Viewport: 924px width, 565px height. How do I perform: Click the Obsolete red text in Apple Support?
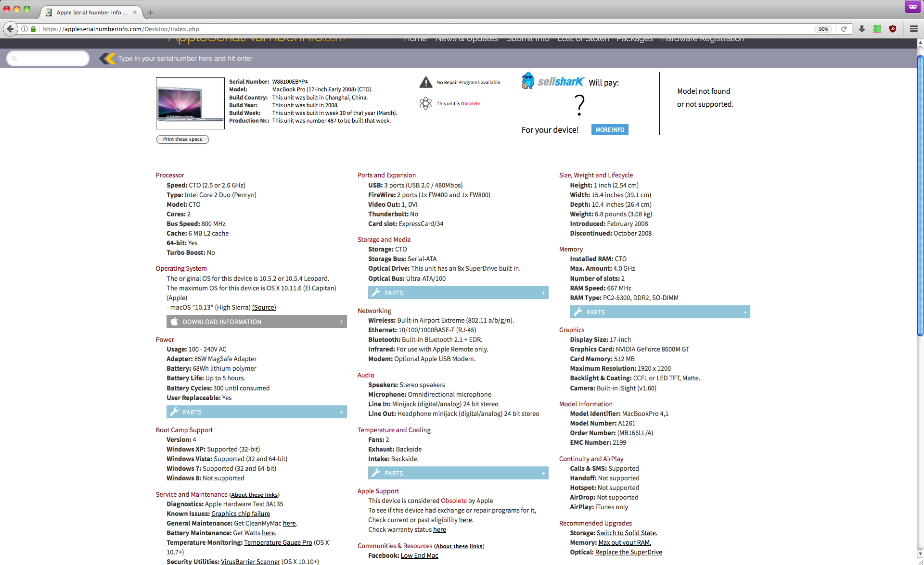(x=454, y=501)
